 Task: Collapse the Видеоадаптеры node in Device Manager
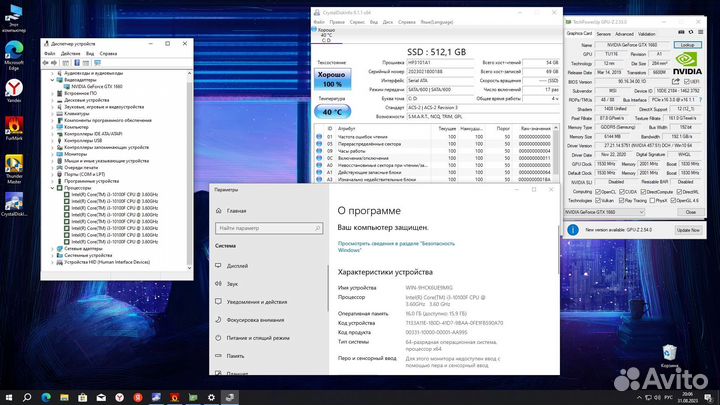pyautogui.click(x=52, y=80)
